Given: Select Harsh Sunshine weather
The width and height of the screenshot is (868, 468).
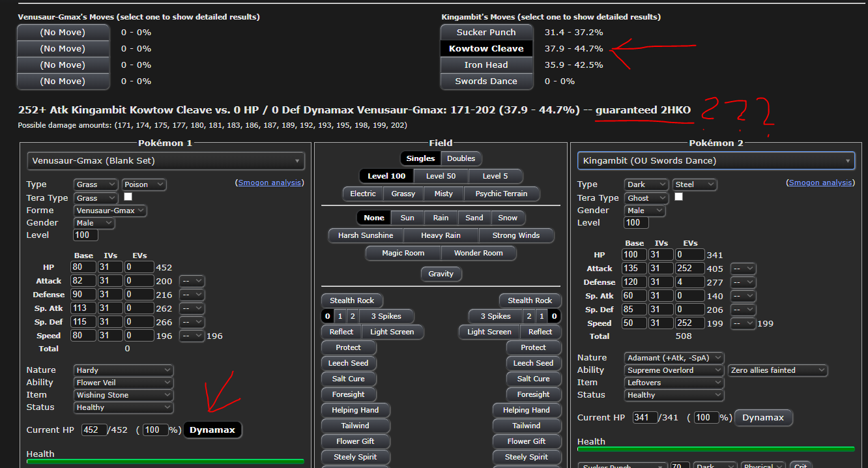Looking at the screenshot, I should [x=366, y=235].
